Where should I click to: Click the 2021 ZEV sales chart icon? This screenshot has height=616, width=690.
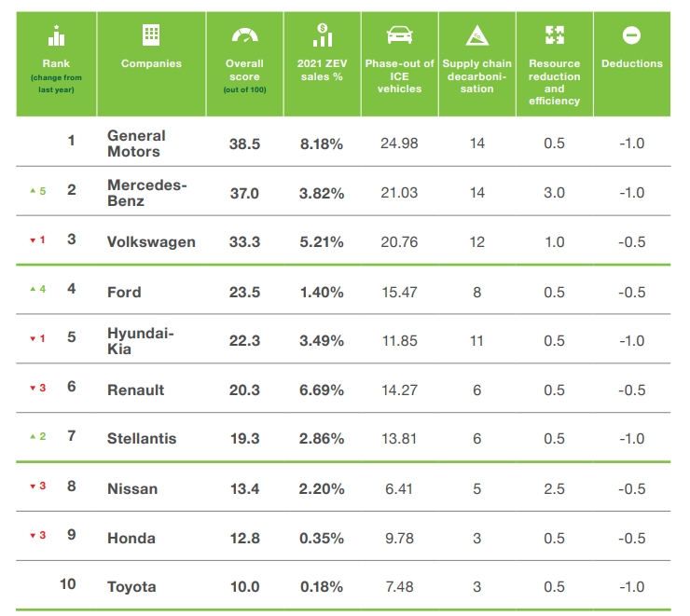[x=322, y=35]
